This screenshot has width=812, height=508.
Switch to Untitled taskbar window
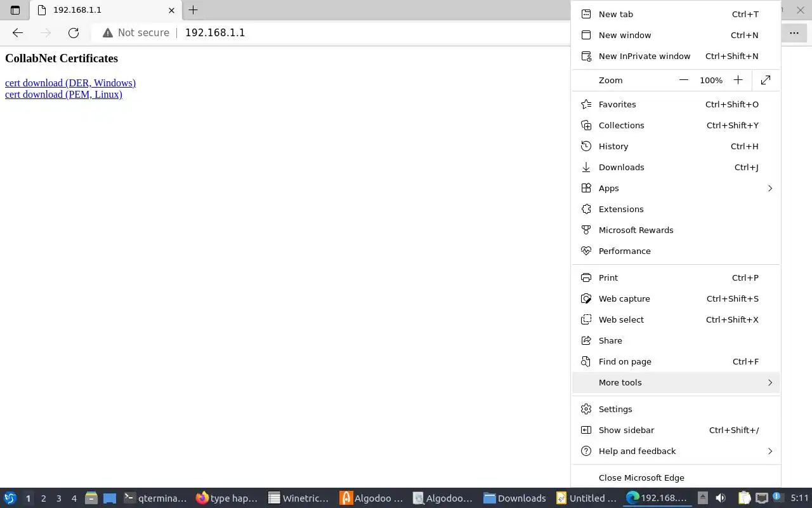click(x=587, y=498)
